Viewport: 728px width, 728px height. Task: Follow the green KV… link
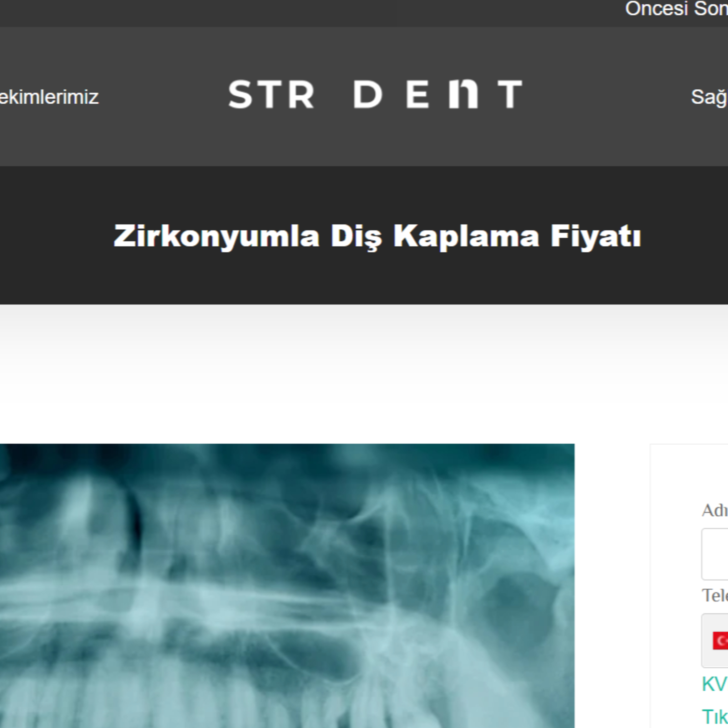pos(715,684)
